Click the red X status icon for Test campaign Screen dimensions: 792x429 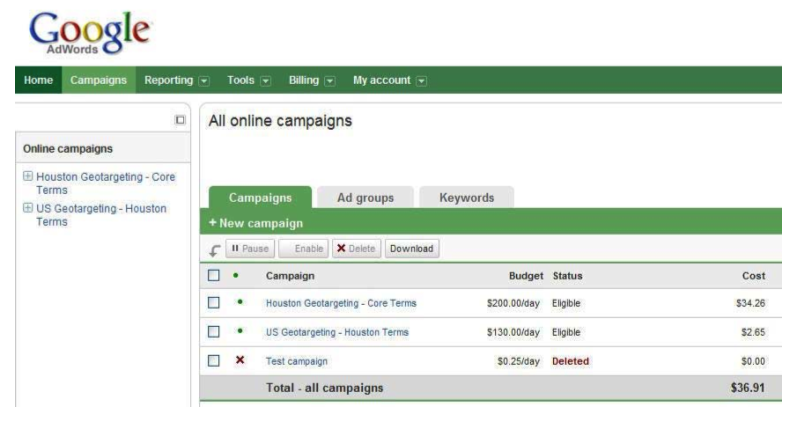[240, 360]
